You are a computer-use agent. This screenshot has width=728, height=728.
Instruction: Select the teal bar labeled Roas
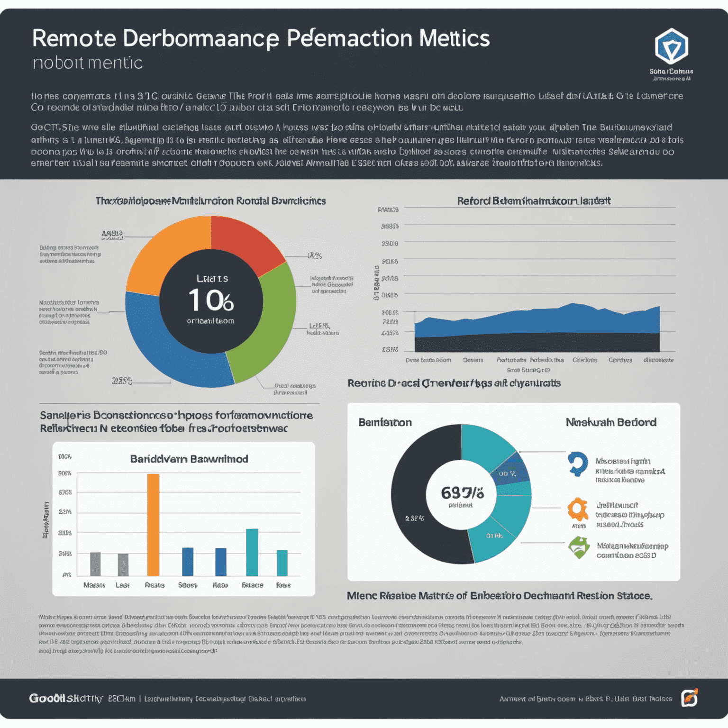coord(282,563)
